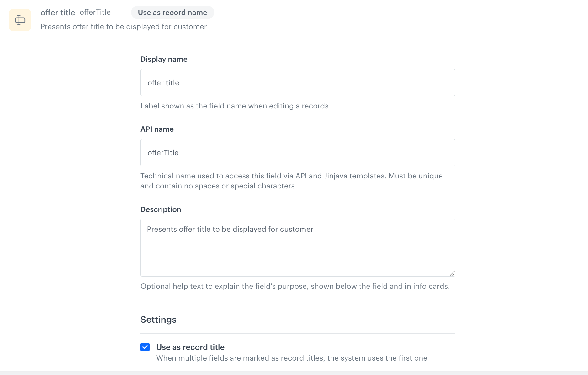Click the record title explanation text
588x375 pixels.
(292, 358)
